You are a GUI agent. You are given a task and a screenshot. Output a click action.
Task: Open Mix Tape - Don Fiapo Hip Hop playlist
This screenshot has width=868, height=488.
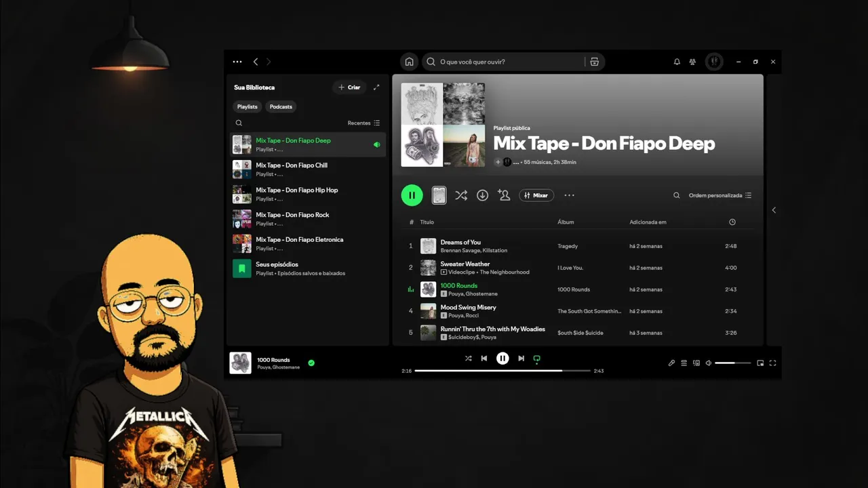[307, 194]
